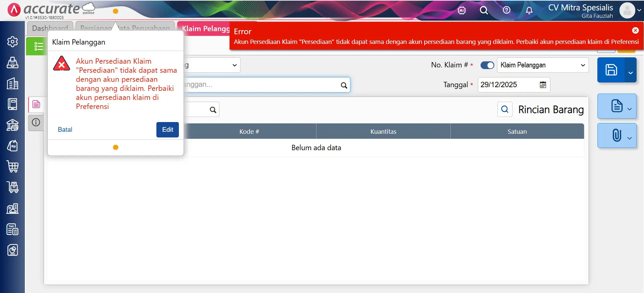The image size is (644, 293).
Task: Dismiss the red Error banner
Action: tap(635, 31)
